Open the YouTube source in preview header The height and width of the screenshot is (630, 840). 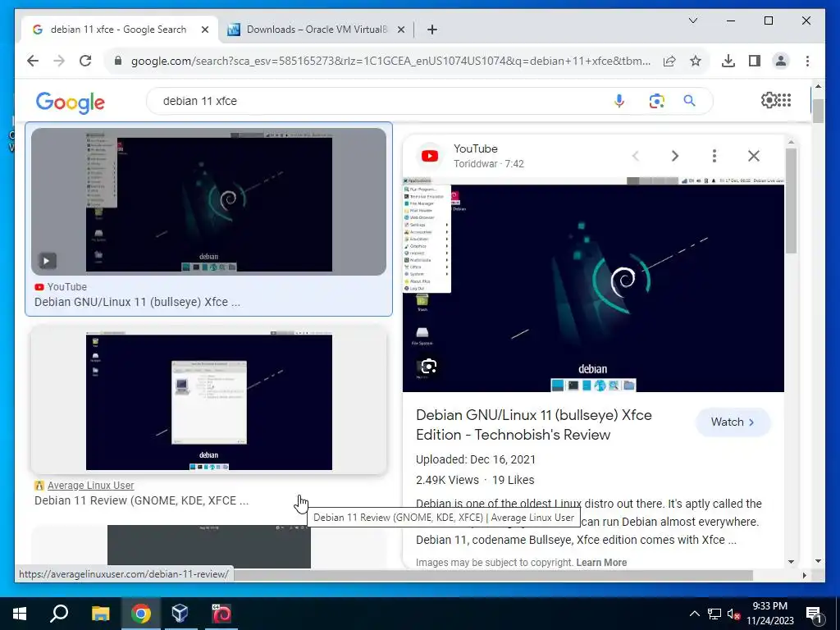(x=475, y=148)
